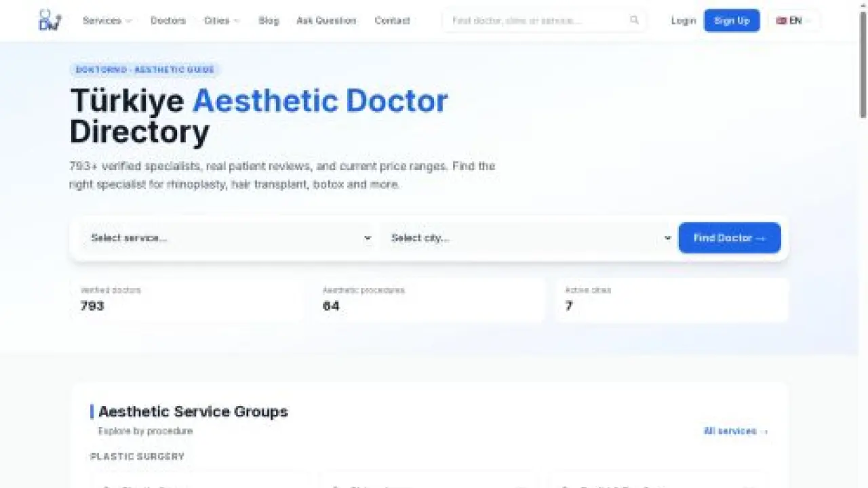Viewport: 868px width, 488px height.
Task: Open the EN language selector
Action: pyautogui.click(x=793, y=20)
